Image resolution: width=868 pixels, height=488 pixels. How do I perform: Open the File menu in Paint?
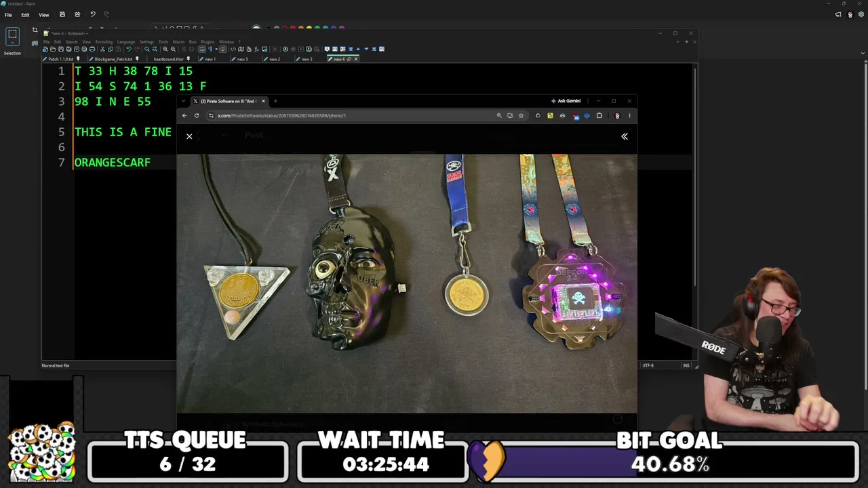[x=8, y=15]
